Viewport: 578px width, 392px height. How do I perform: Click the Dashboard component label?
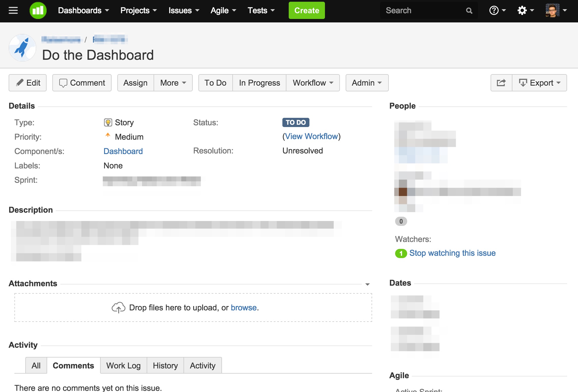coord(123,151)
